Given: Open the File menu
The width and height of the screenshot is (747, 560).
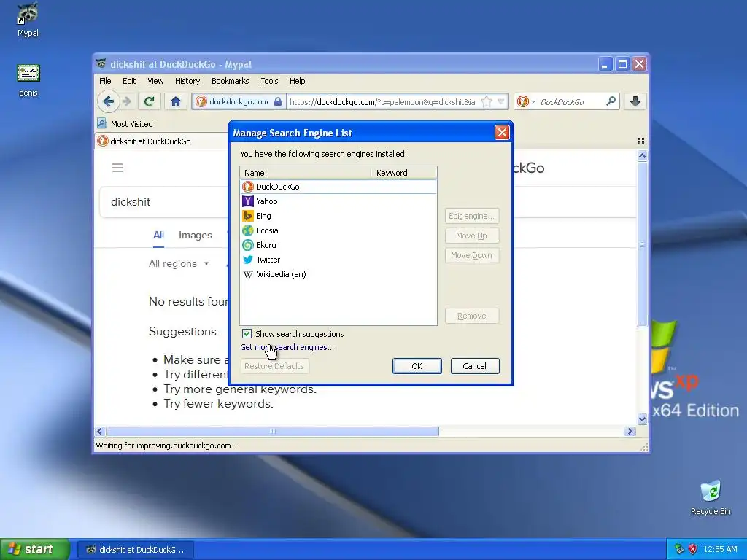Looking at the screenshot, I should pos(105,81).
